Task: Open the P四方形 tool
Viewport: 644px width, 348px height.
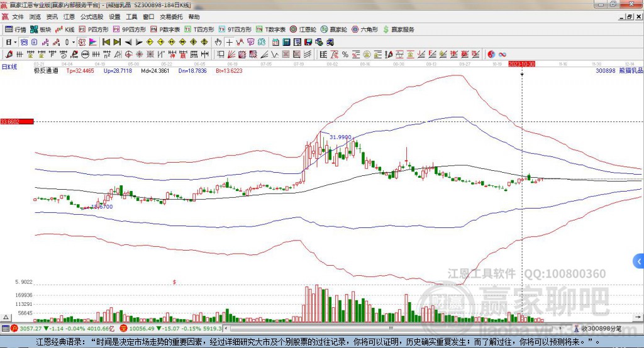Action: tap(94, 30)
